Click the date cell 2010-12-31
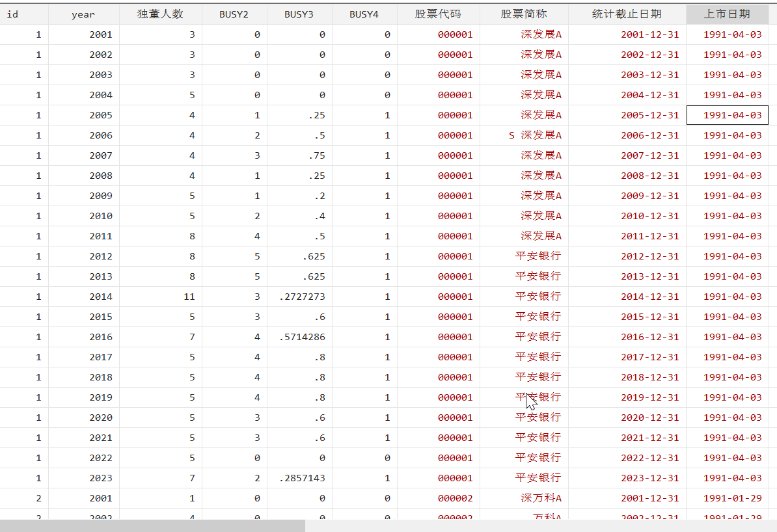Viewport: 777px width, 532px height. tap(627, 216)
